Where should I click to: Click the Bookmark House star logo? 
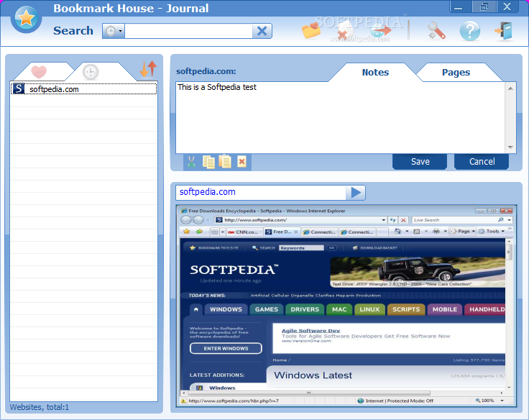coord(26,18)
